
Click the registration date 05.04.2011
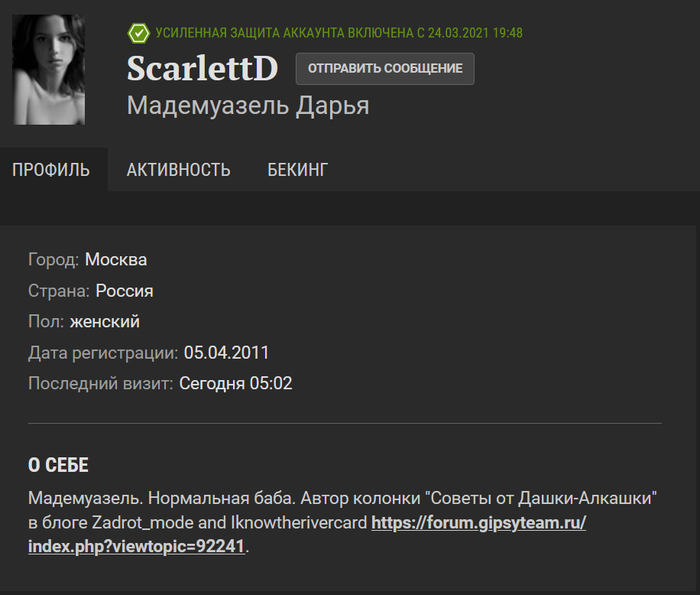tap(226, 353)
